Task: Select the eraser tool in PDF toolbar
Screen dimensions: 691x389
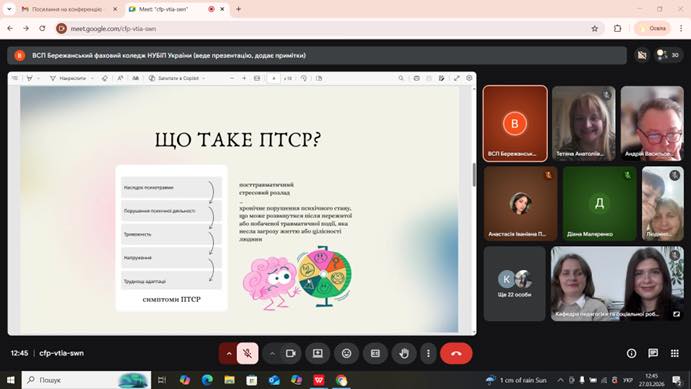Action: (x=104, y=78)
